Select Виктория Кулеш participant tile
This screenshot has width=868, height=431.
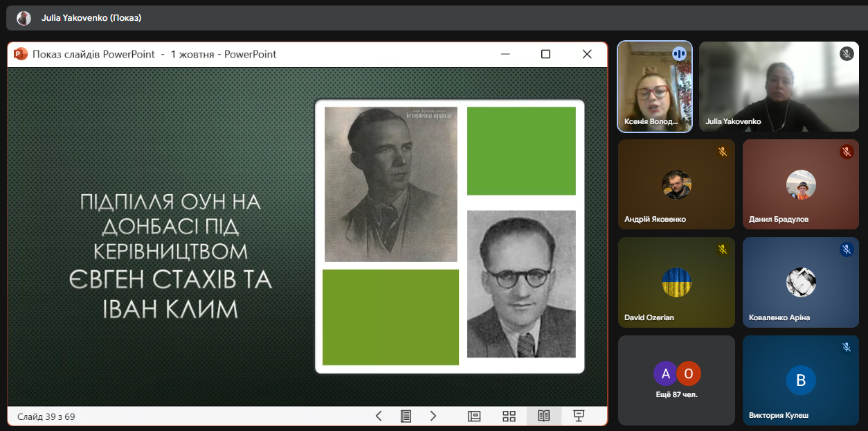point(801,380)
